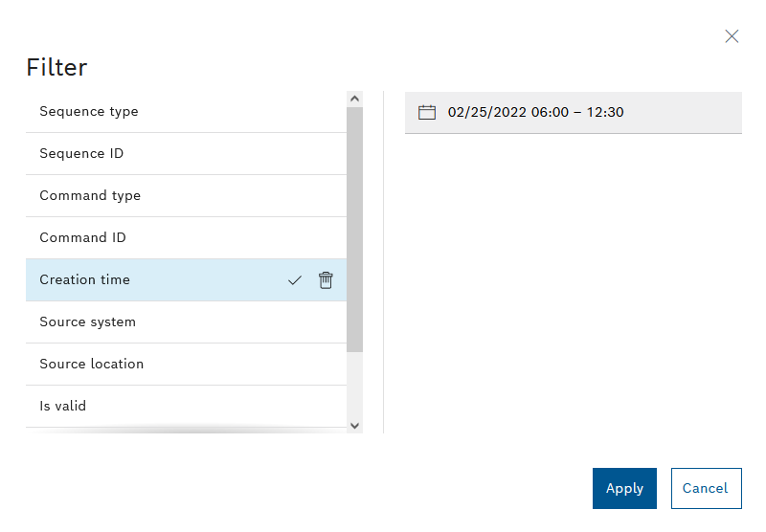Image resolution: width=766 pixels, height=532 pixels.
Task: Click the filter list's down arrow
Action: pos(354,426)
